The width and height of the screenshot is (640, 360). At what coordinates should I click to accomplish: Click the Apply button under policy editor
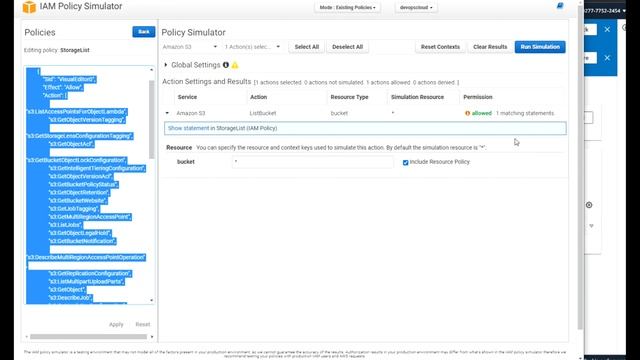(116, 324)
